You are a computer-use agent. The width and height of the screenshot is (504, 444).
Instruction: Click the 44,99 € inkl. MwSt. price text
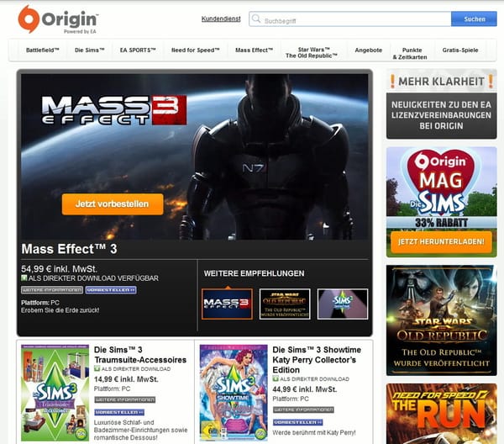click(304, 389)
